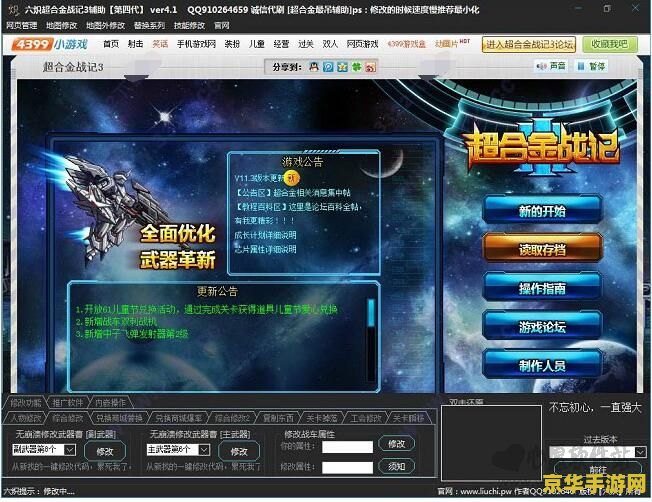Click the 修改属性 input field
Image resolution: width=652 pixels, height=502 pixels.
pyautogui.click(x=348, y=467)
